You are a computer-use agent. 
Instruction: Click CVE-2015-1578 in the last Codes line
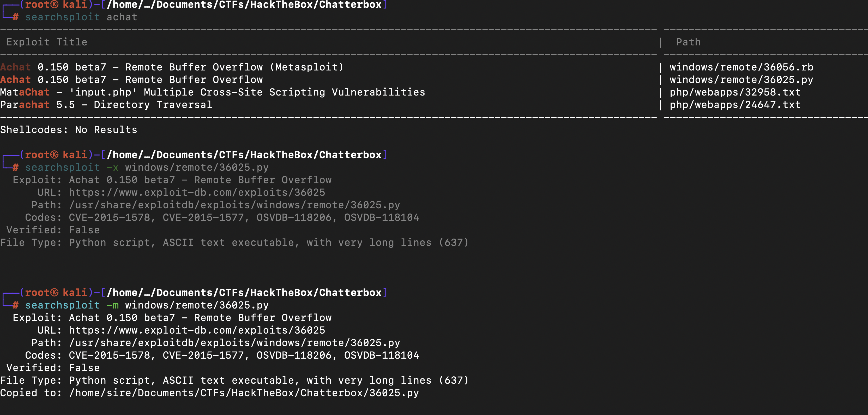[x=110, y=355]
